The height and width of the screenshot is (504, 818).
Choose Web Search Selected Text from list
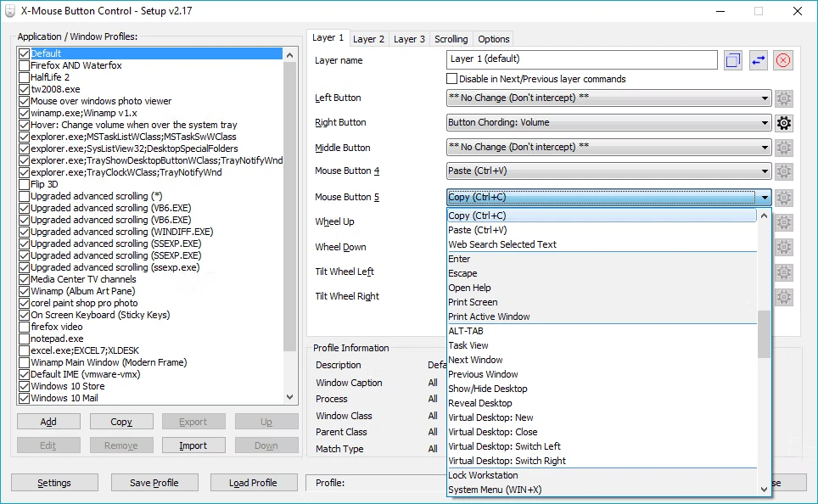502,244
